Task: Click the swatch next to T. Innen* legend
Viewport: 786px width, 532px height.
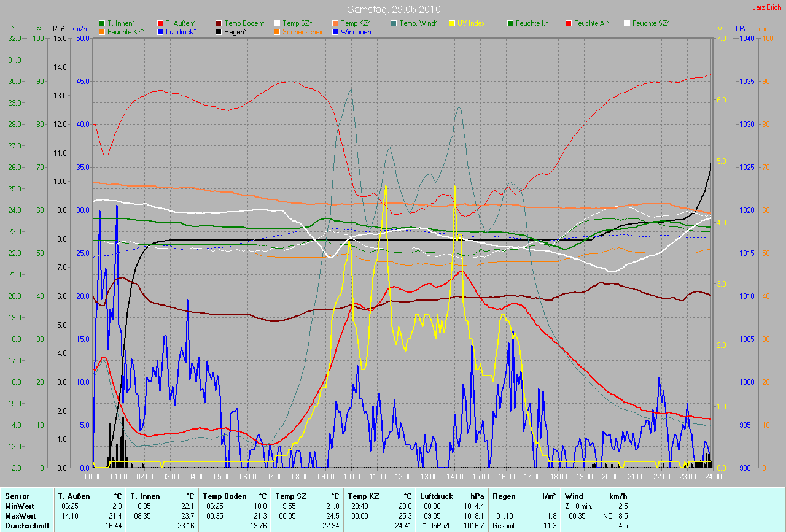Action: point(102,23)
